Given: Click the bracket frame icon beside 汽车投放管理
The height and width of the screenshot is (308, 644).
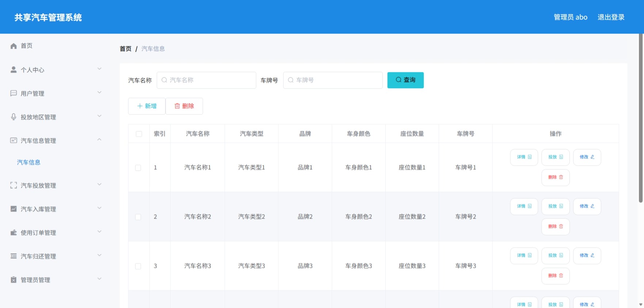Looking at the screenshot, I should tap(14, 185).
